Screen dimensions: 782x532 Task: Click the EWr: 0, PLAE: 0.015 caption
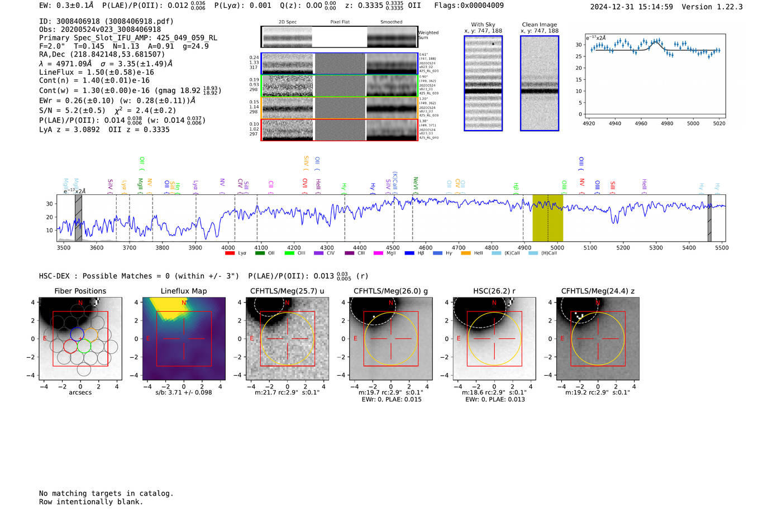click(x=392, y=400)
